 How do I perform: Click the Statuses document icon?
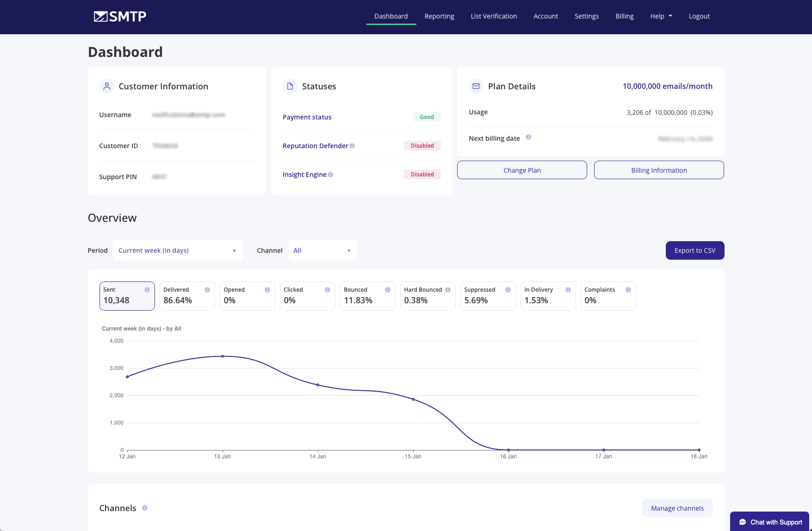coord(290,86)
